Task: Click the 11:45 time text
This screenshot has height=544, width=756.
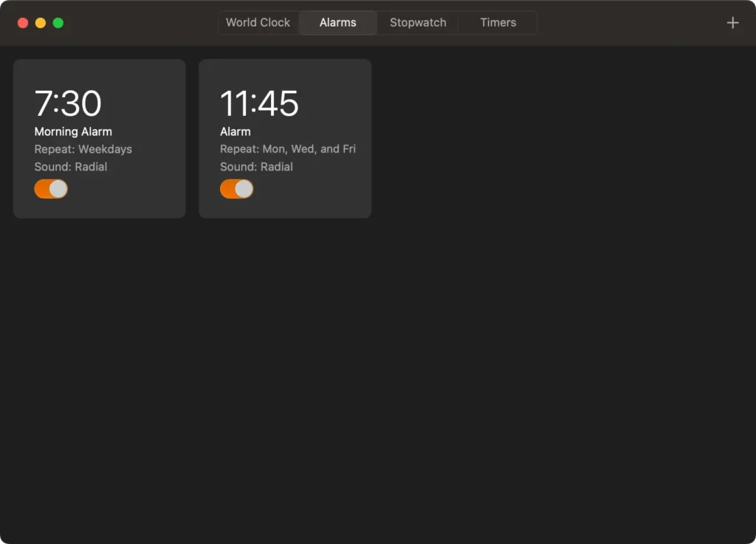Action: 259,103
